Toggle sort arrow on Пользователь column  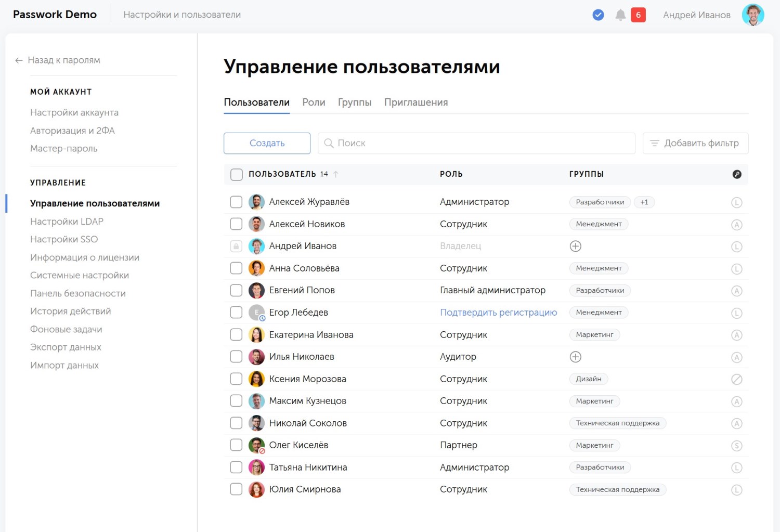tap(336, 174)
